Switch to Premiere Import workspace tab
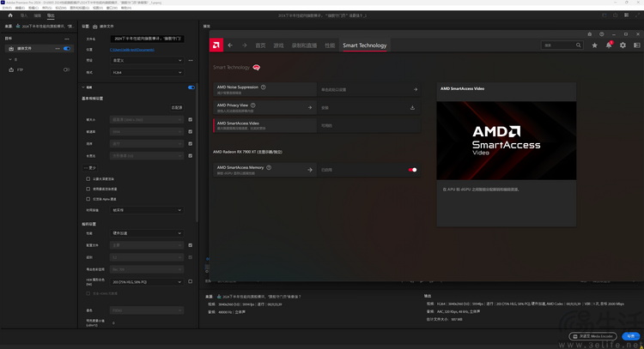 tap(24, 15)
